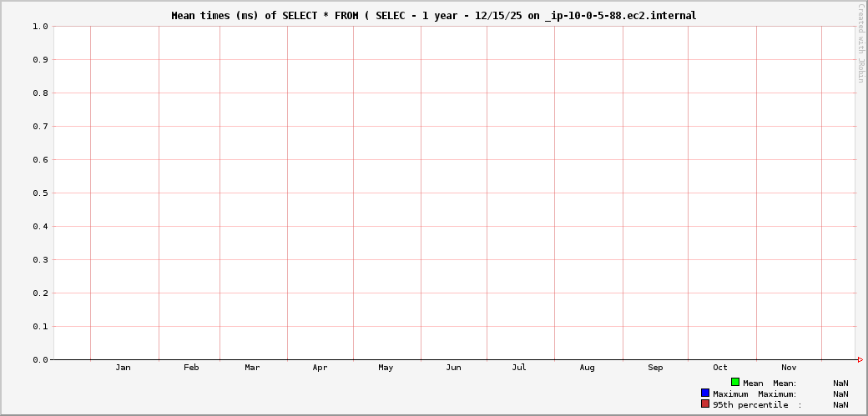Select the Apr label on the x-axis
Screen dimensions: 868x416
tap(320, 368)
